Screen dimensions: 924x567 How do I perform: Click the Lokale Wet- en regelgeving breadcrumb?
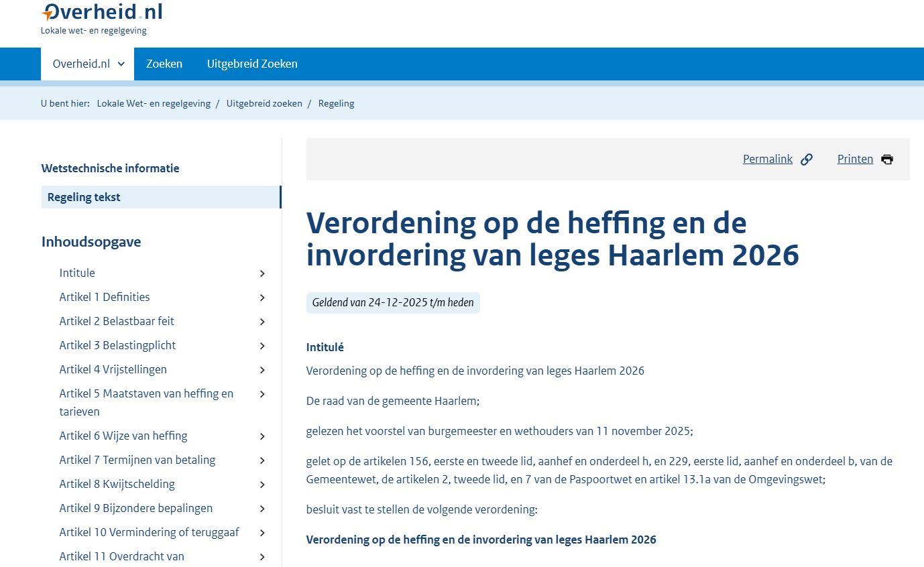pyautogui.click(x=154, y=103)
